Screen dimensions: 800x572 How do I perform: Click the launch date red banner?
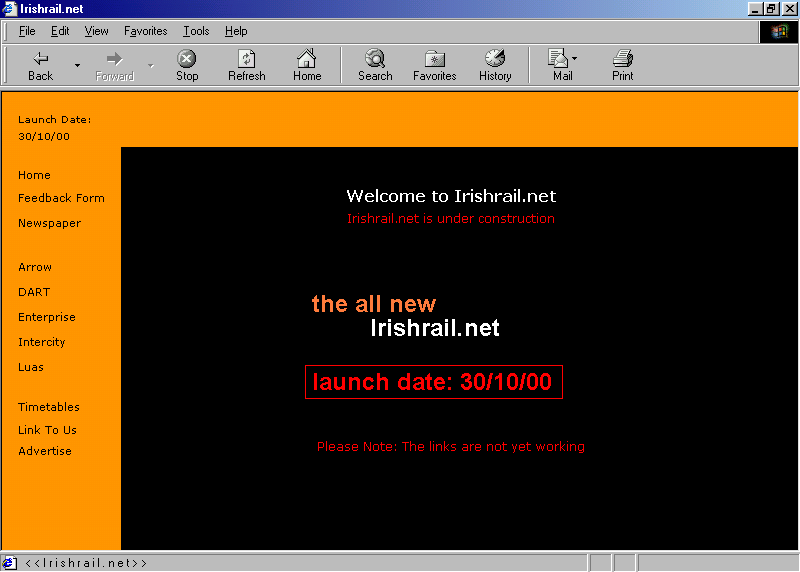[x=434, y=382]
